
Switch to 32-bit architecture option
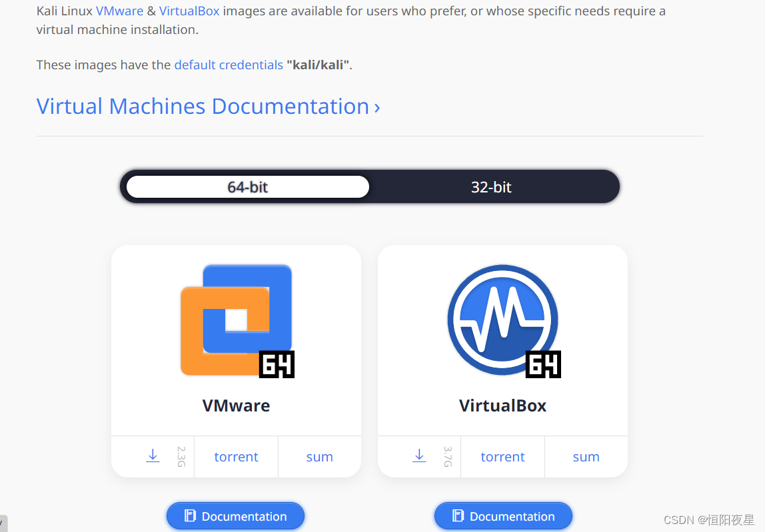(x=491, y=186)
